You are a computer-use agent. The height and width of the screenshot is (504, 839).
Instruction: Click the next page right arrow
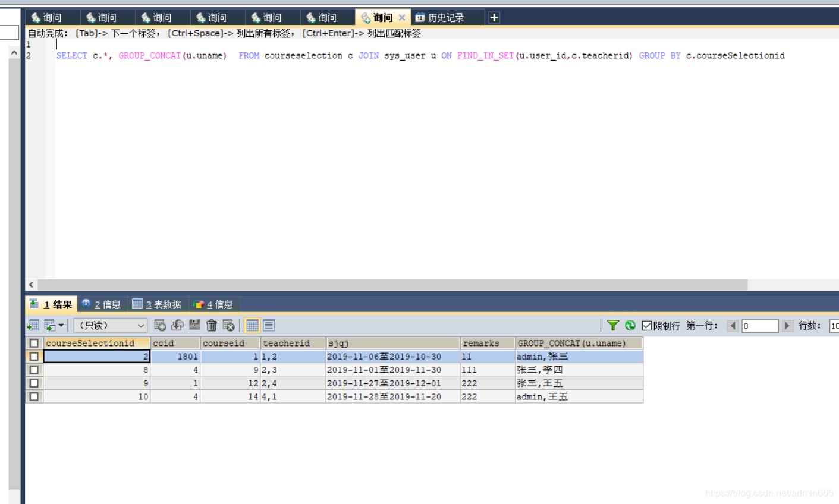pos(787,326)
